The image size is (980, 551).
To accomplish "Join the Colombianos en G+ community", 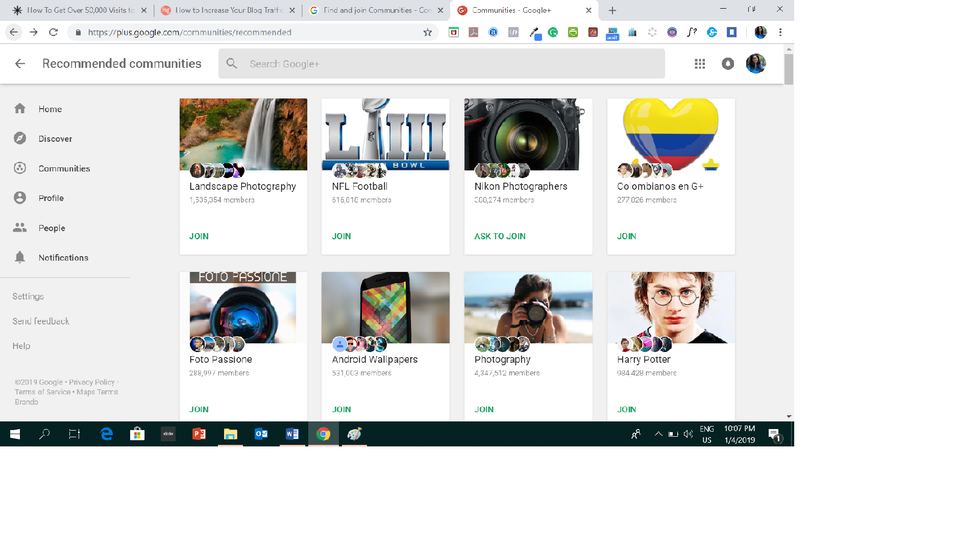I will (626, 236).
